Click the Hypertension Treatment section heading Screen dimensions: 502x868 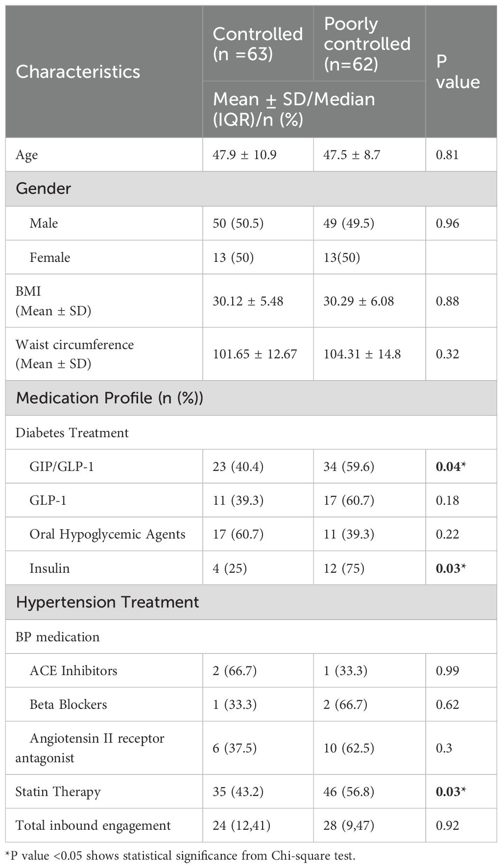pos(107,602)
